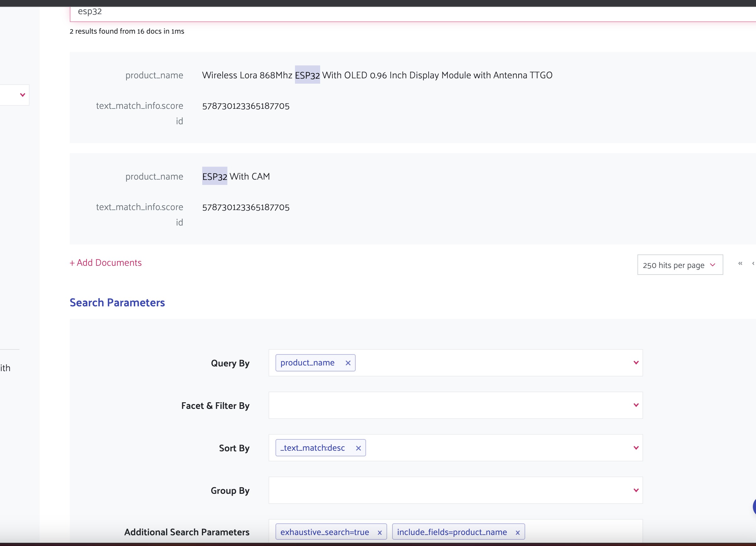Click the Wireless Lora 868Mhz product result
This screenshot has height=546, width=756.
pyautogui.click(x=377, y=75)
